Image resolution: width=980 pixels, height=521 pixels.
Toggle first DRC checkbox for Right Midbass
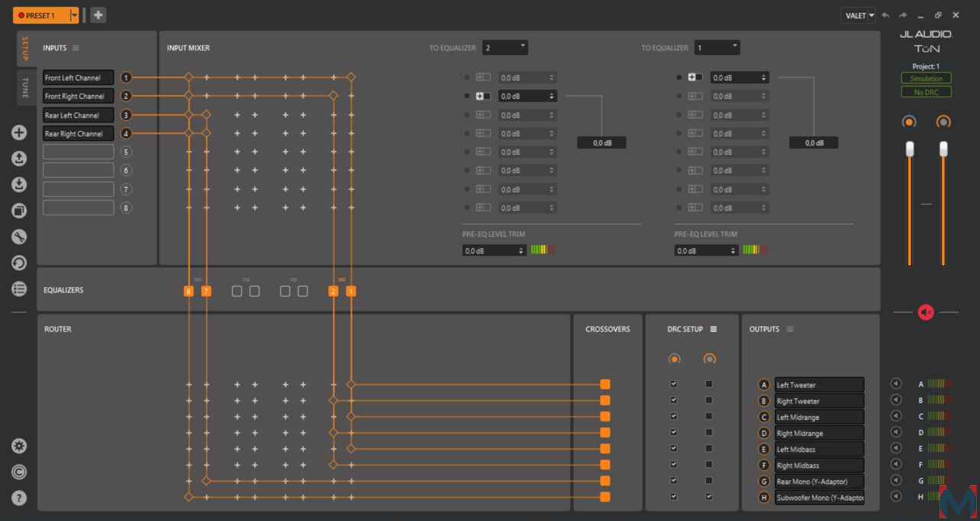tap(674, 464)
